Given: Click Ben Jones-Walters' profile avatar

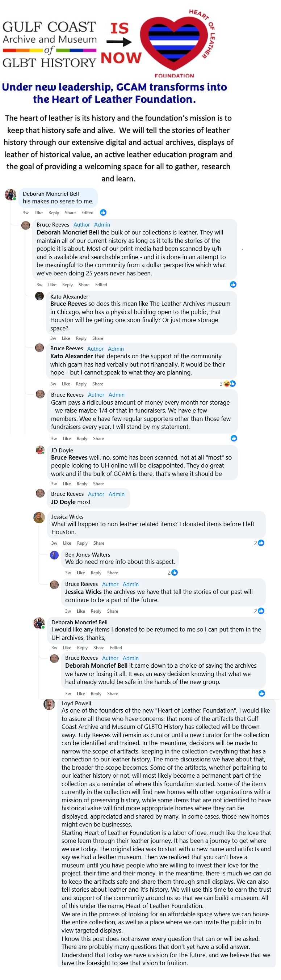Looking at the screenshot, I should [54, 555].
